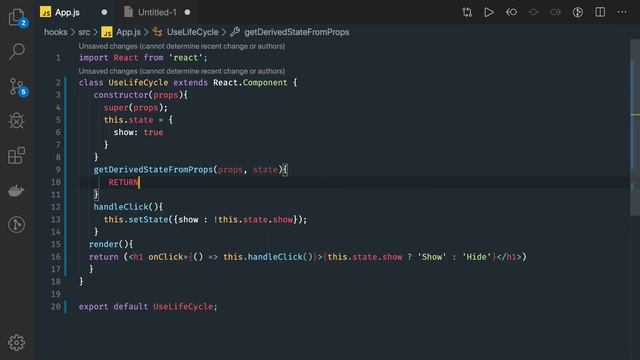
Task: Click line number 20 in the gutter
Action: click(x=56, y=307)
